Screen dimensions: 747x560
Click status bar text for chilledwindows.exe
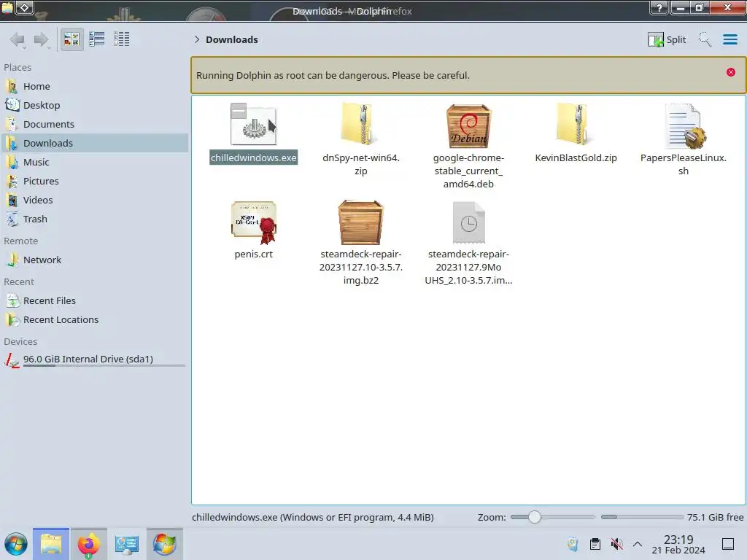312,517
